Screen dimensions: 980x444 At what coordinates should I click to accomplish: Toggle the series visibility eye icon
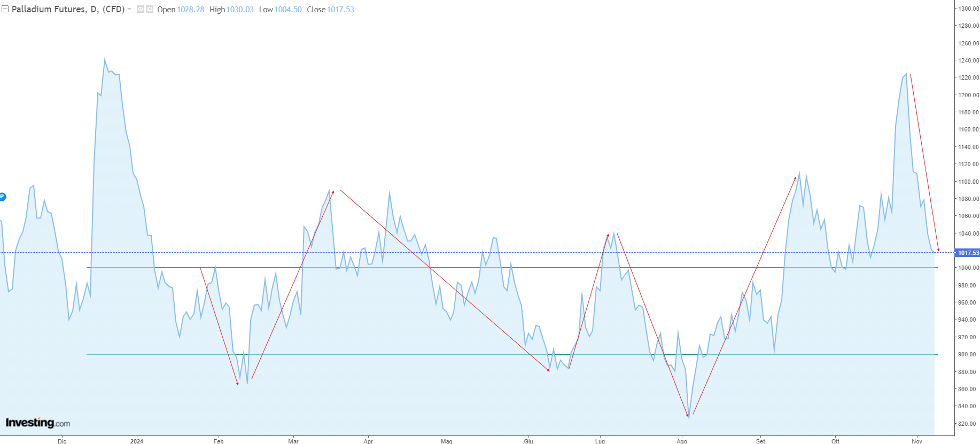[x=141, y=9]
